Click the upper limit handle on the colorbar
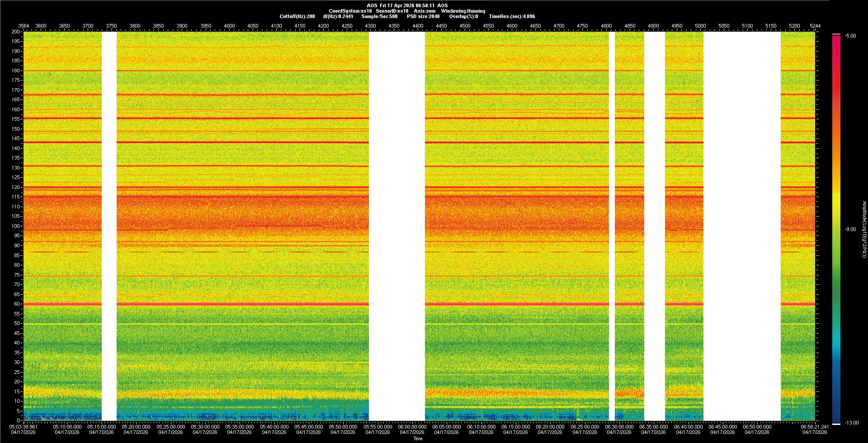Screen dimensions: 868x443 tap(836, 34)
